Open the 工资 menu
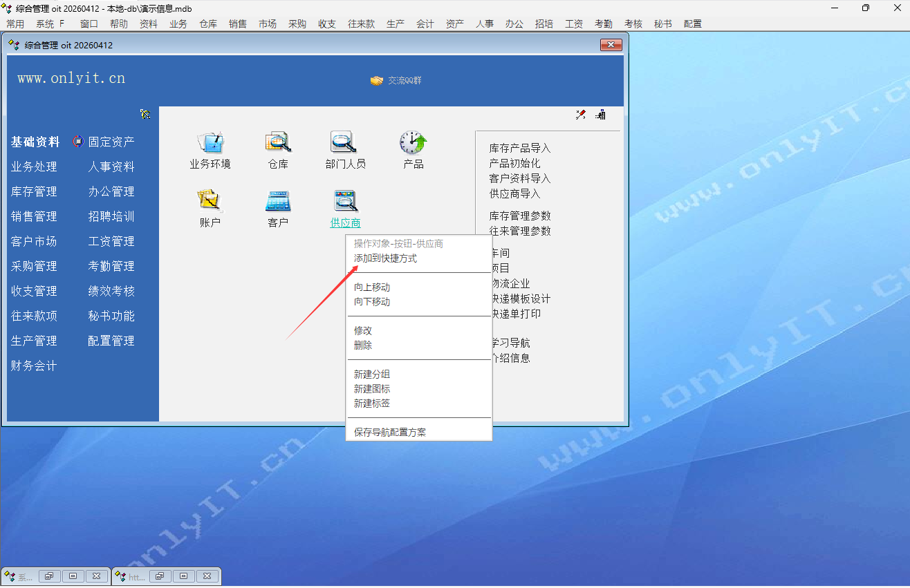The height and width of the screenshot is (588, 910). pos(574,23)
